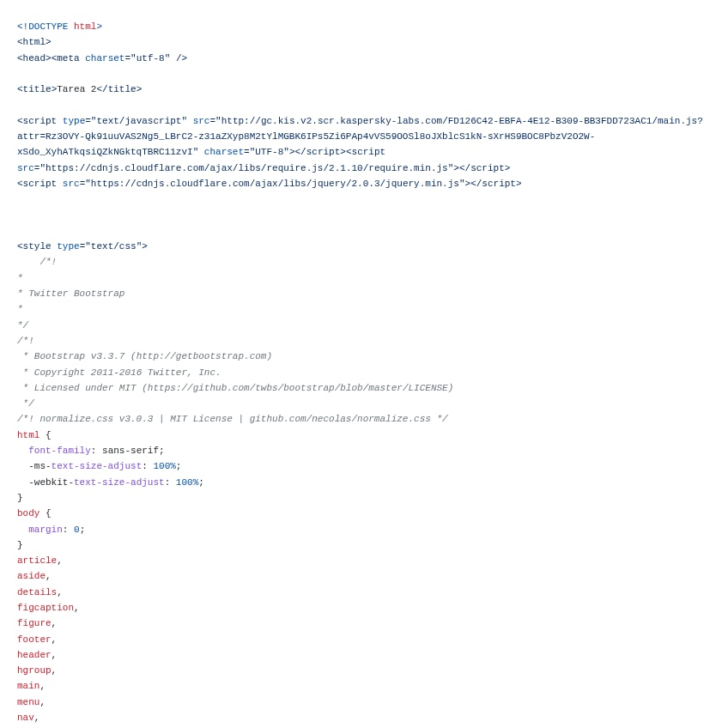Click the -webkit-text-size-adjust property line
728x728 pixels.
coord(116,482)
